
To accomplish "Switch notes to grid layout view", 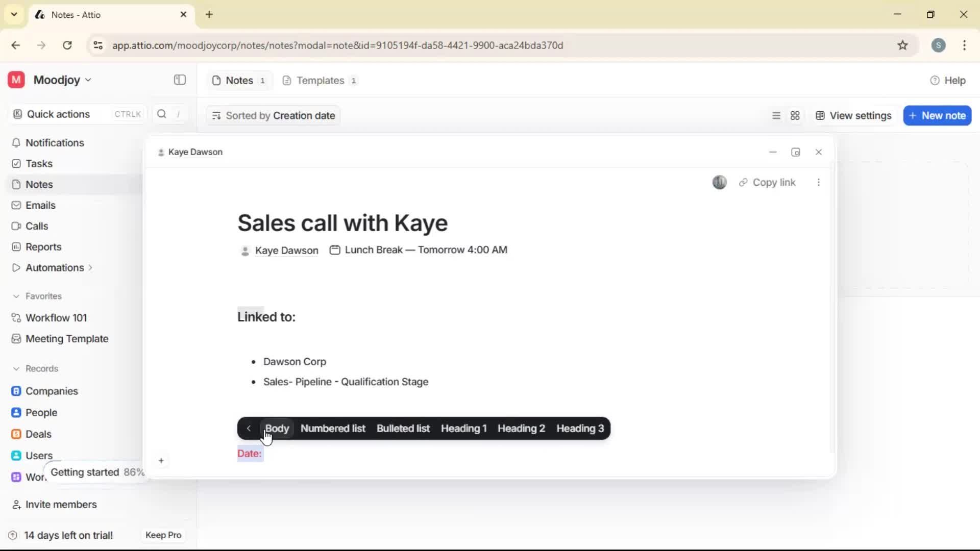I will point(795,115).
